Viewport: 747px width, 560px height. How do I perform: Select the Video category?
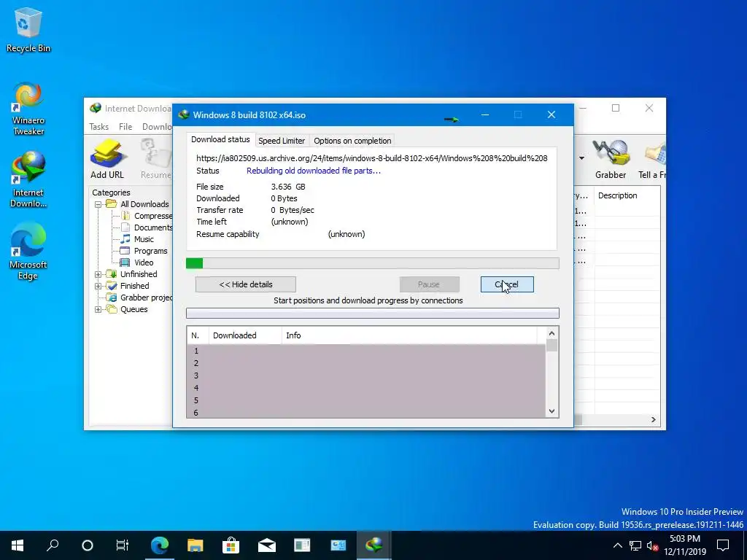click(x=137, y=262)
